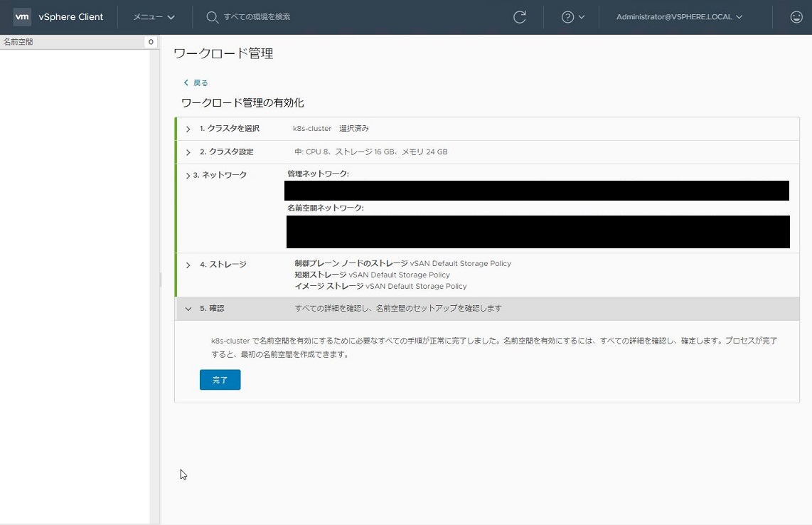Click the 1. クラスタを選択 step title
The height and width of the screenshot is (525, 812).
230,129
